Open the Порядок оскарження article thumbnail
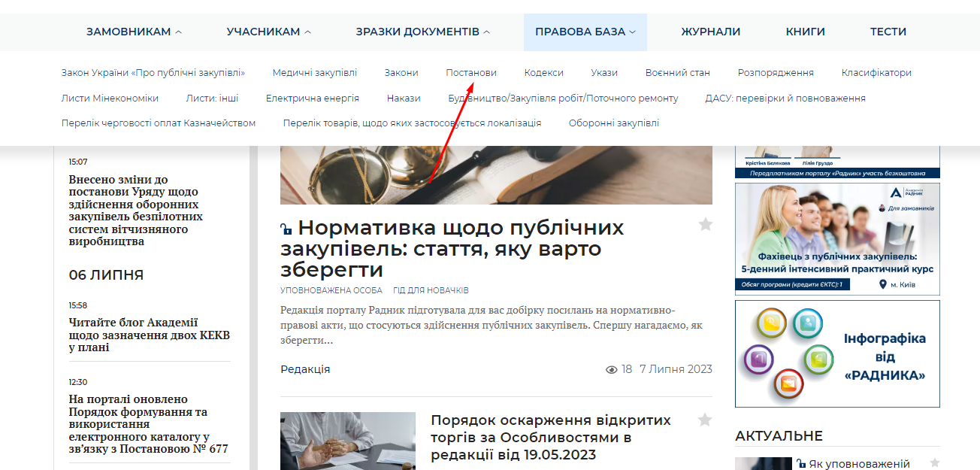 pos(347,441)
